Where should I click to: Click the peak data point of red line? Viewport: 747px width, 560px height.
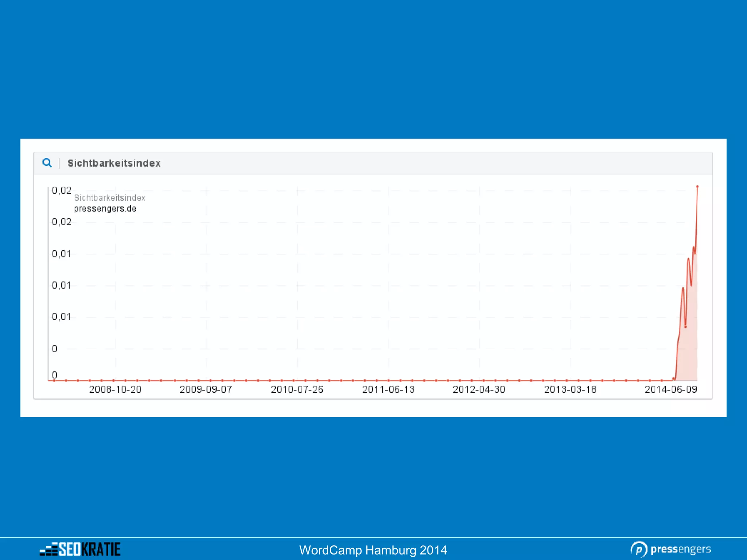pos(697,187)
